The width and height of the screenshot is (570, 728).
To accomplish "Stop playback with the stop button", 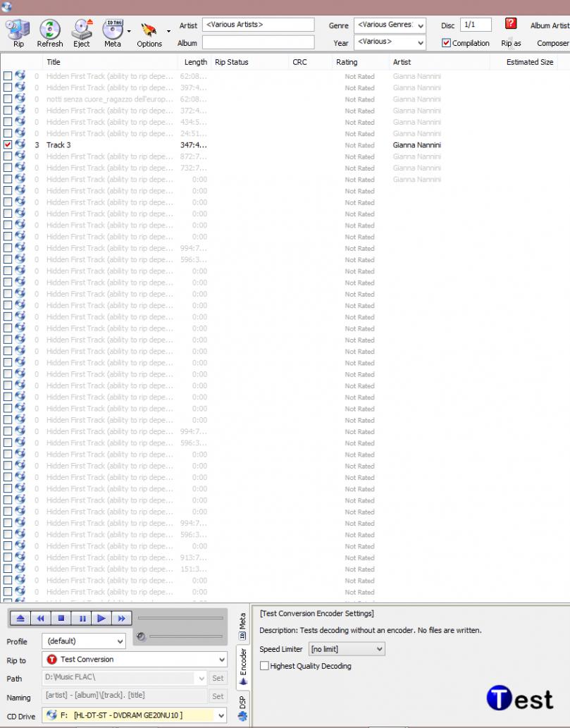I will (61, 618).
